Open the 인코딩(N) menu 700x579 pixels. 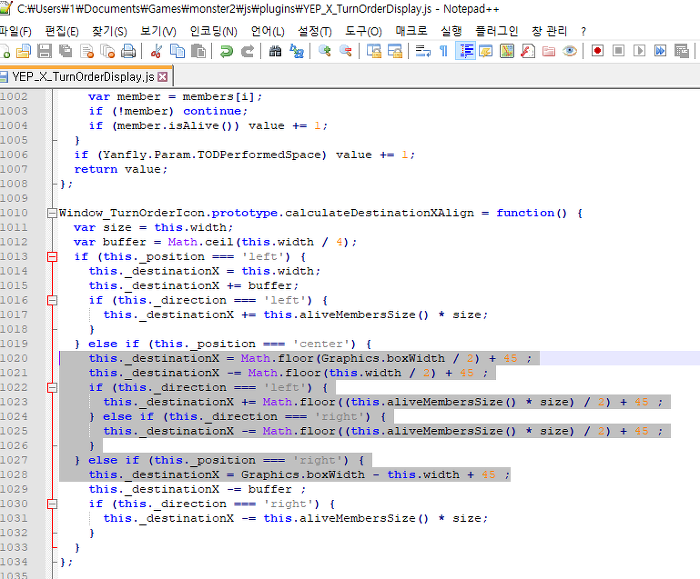pos(213,31)
